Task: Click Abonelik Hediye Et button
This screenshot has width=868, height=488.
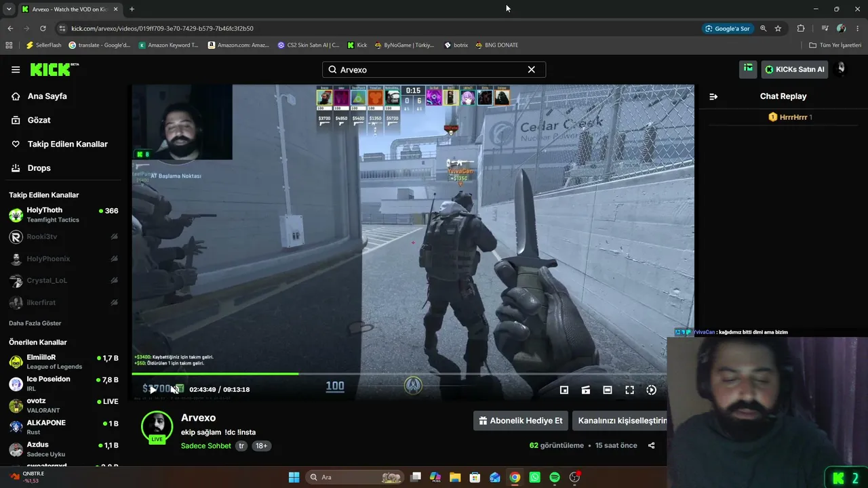Action: (520, 421)
